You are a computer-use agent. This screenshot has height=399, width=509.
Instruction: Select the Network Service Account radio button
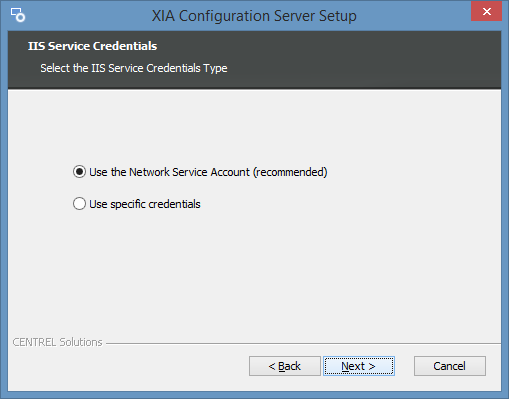(x=79, y=172)
